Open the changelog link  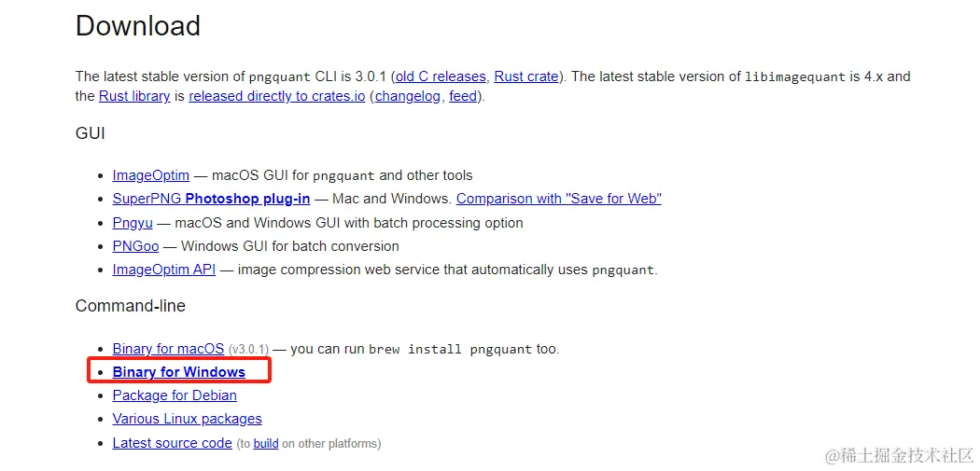coord(407,96)
